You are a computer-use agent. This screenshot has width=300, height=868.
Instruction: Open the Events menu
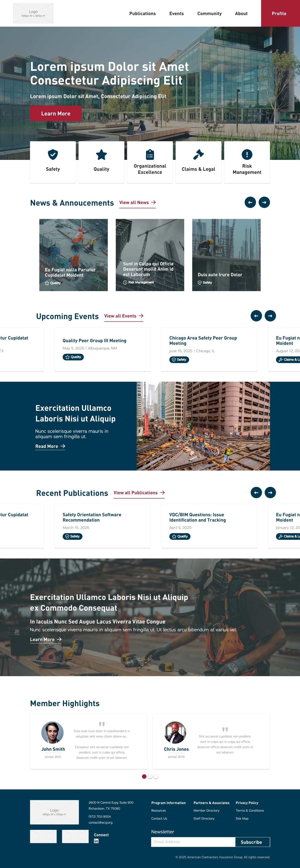point(177,14)
